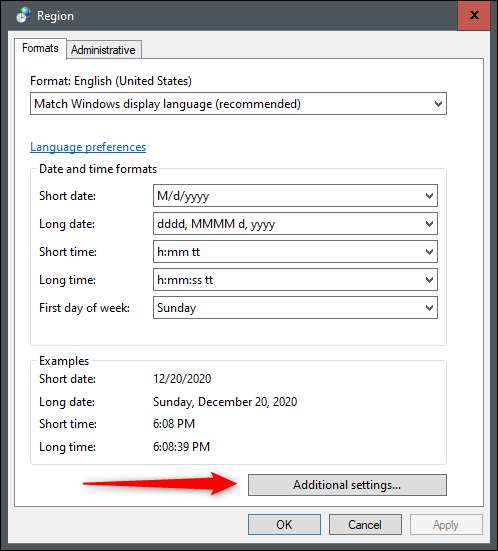The width and height of the screenshot is (498, 551).
Task: Open the Format language dropdown arrow
Action: point(438,104)
